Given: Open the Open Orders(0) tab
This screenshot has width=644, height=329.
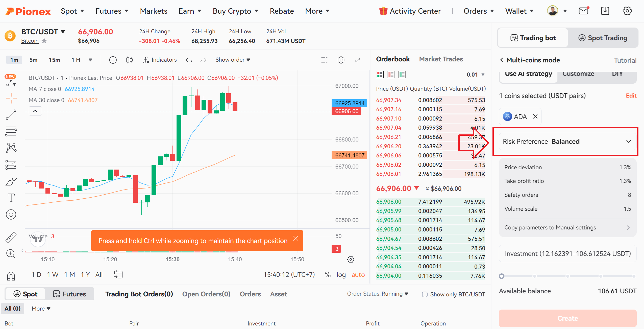Looking at the screenshot, I should click(x=206, y=294).
